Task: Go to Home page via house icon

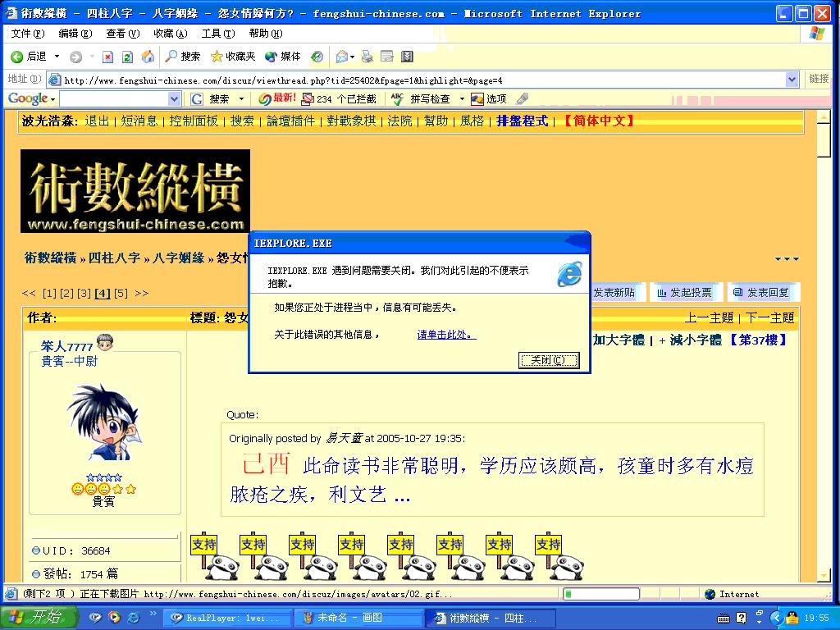Action: 148,57
